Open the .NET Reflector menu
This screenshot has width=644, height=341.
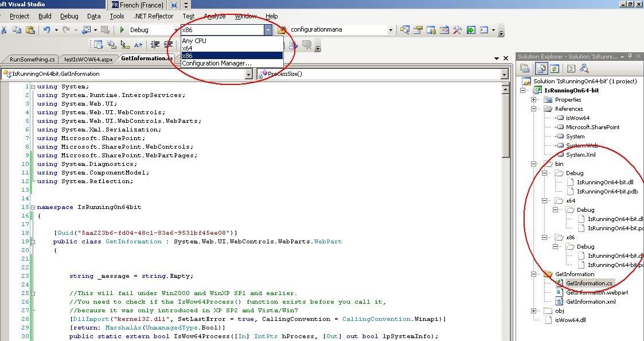click(154, 16)
